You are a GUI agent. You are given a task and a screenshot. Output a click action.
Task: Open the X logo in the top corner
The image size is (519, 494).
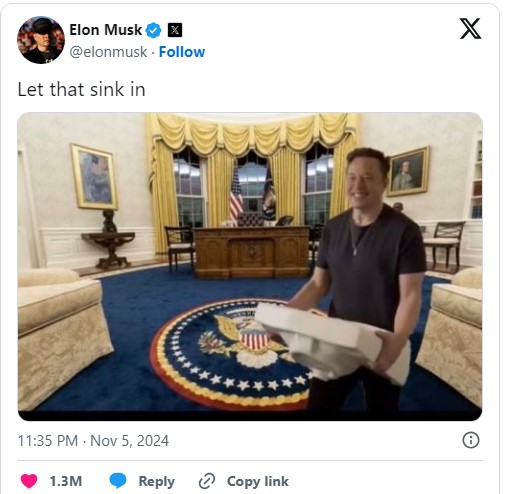(470, 29)
